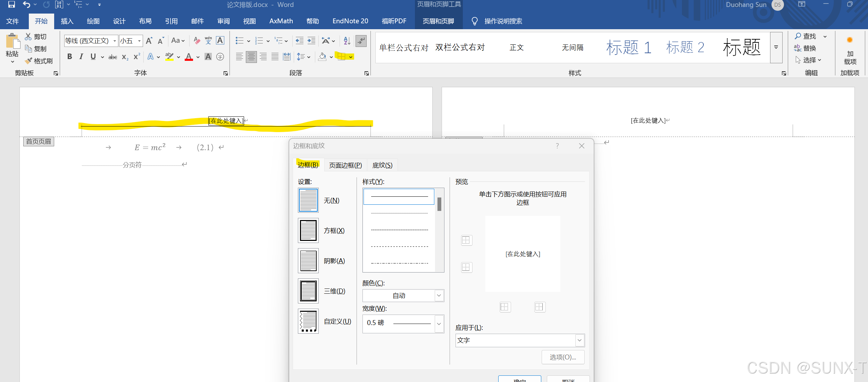Toggle top border in preview area

point(466,240)
